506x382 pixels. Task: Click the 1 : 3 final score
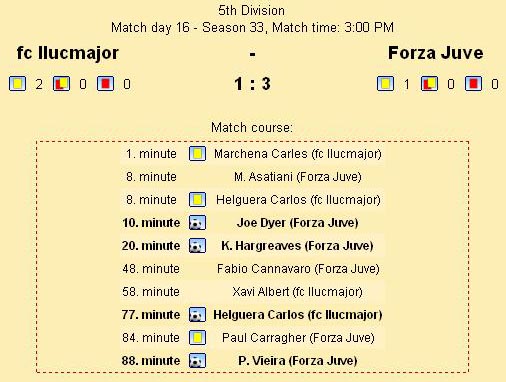pos(252,84)
